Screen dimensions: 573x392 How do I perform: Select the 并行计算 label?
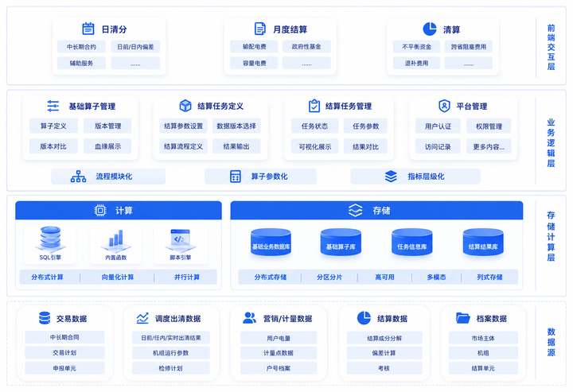(x=187, y=277)
